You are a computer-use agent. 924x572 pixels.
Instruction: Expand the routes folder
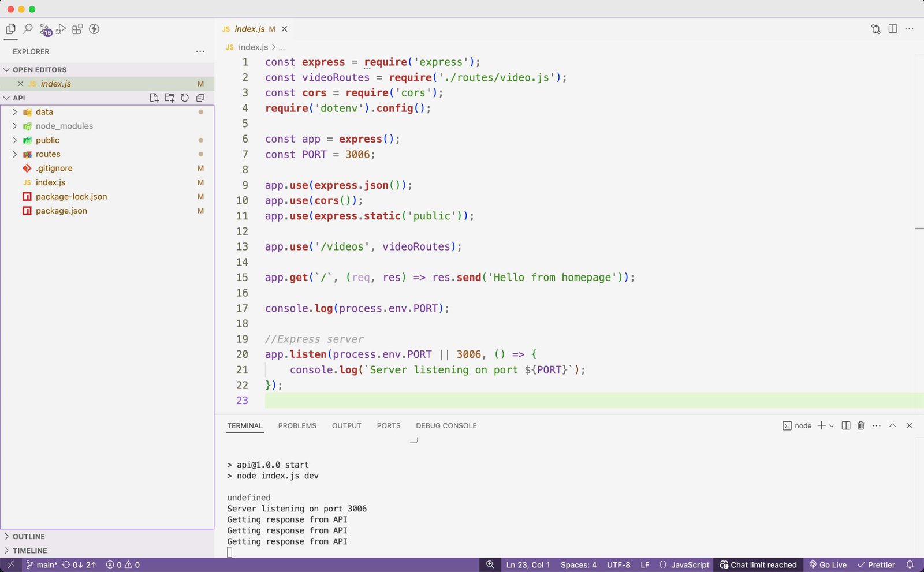coord(48,154)
